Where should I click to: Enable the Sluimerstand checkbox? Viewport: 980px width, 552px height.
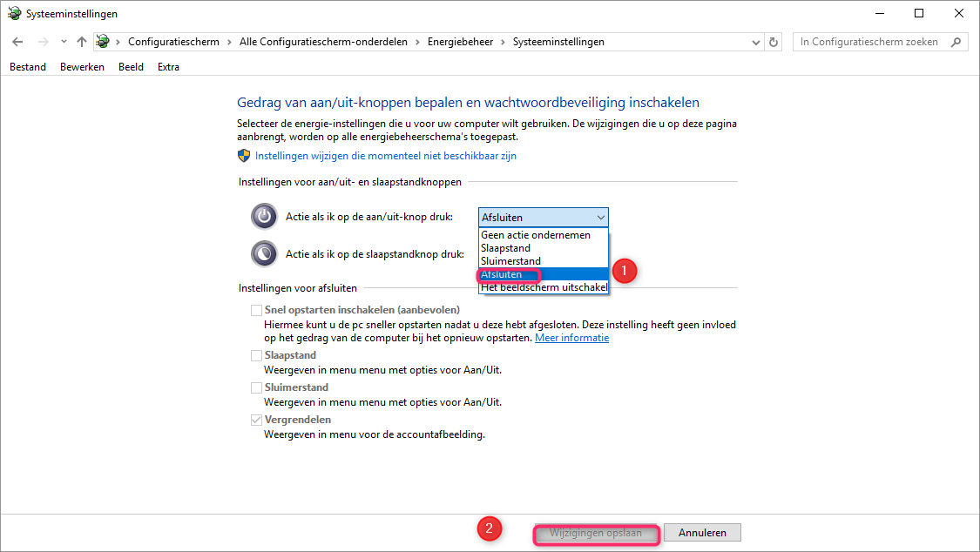point(256,387)
